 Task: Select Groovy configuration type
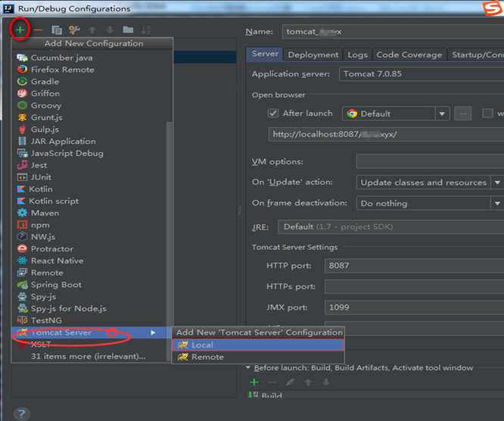click(x=92, y=105)
